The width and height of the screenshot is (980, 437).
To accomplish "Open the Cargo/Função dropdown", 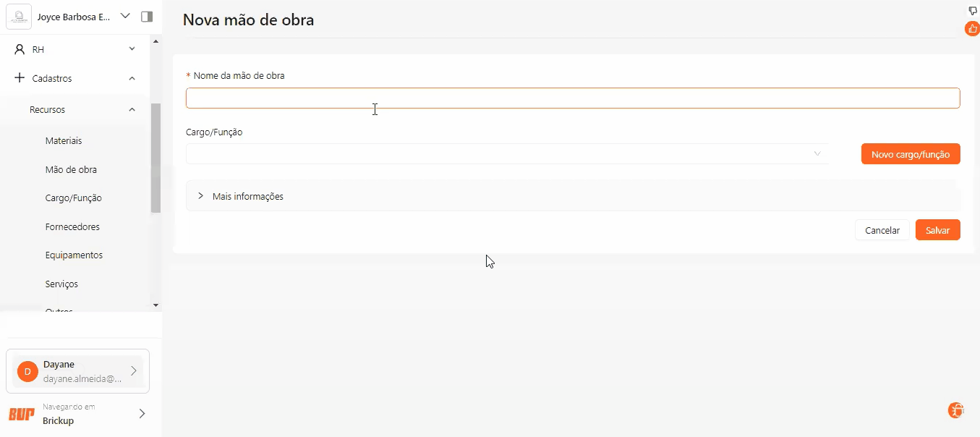I will coord(506,154).
